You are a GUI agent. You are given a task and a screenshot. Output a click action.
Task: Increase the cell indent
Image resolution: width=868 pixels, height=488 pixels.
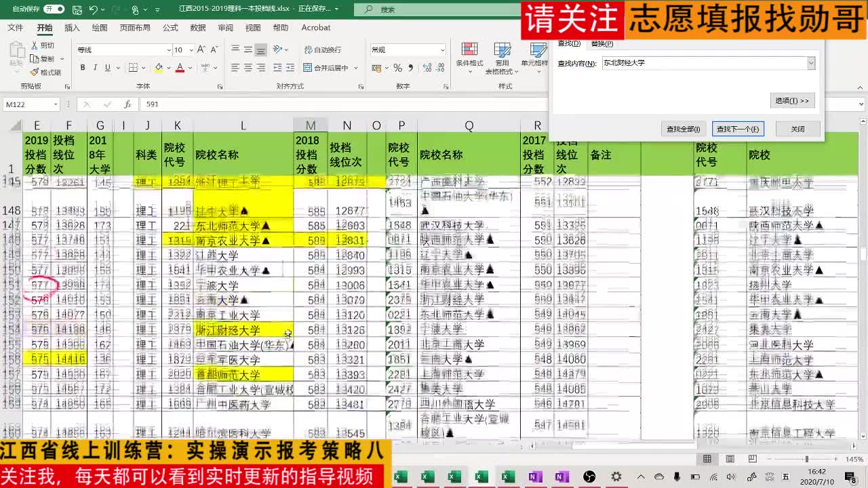click(x=291, y=68)
